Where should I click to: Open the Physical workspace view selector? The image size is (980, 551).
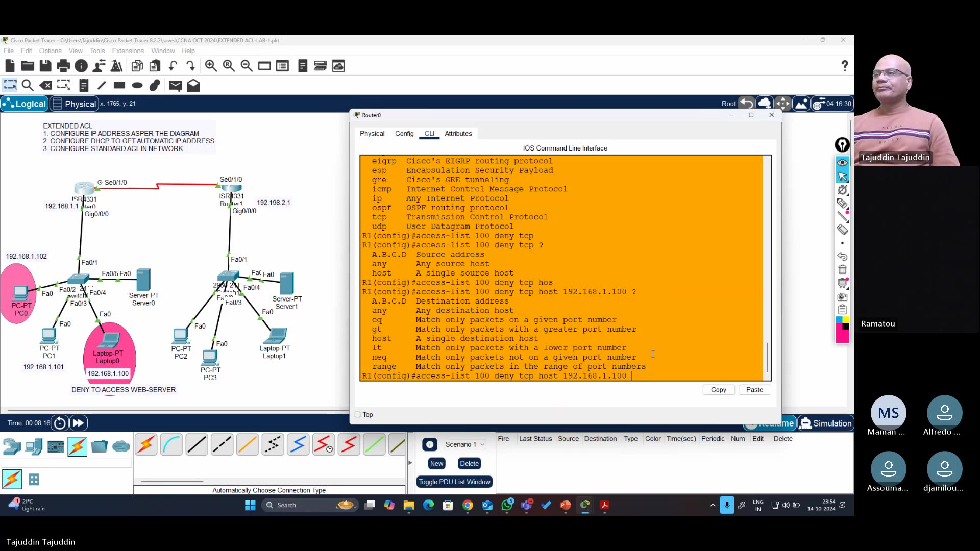(x=74, y=104)
